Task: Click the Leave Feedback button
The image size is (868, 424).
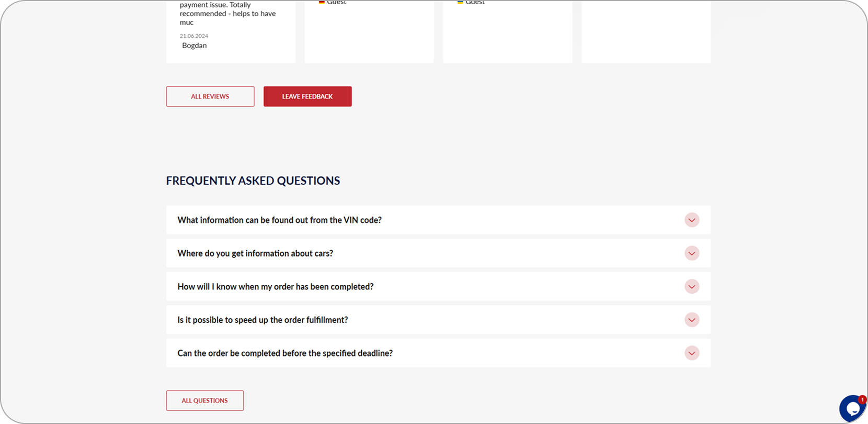Action: (307, 96)
